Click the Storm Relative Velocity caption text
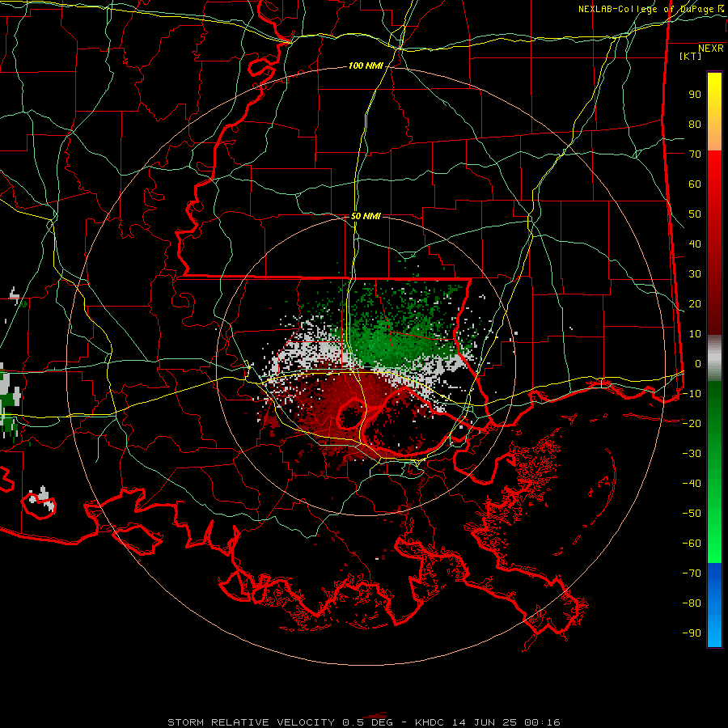Image resolution: width=728 pixels, height=728 pixels. tap(363, 722)
